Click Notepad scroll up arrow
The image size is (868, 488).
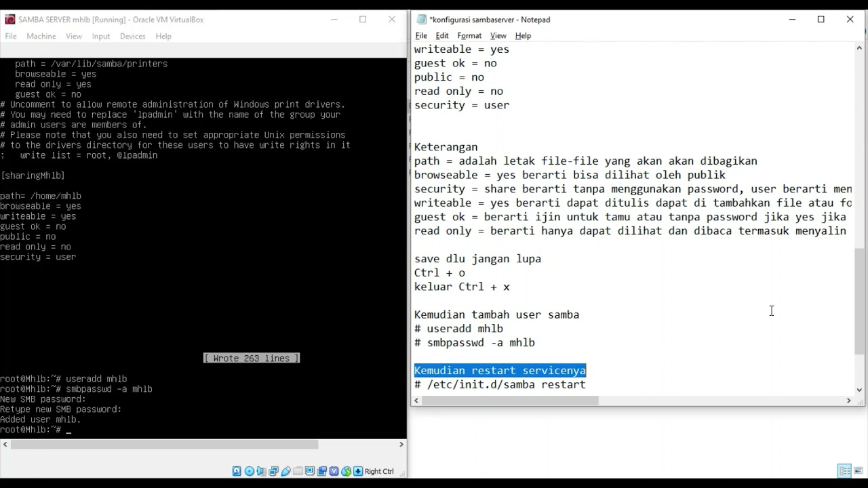860,48
